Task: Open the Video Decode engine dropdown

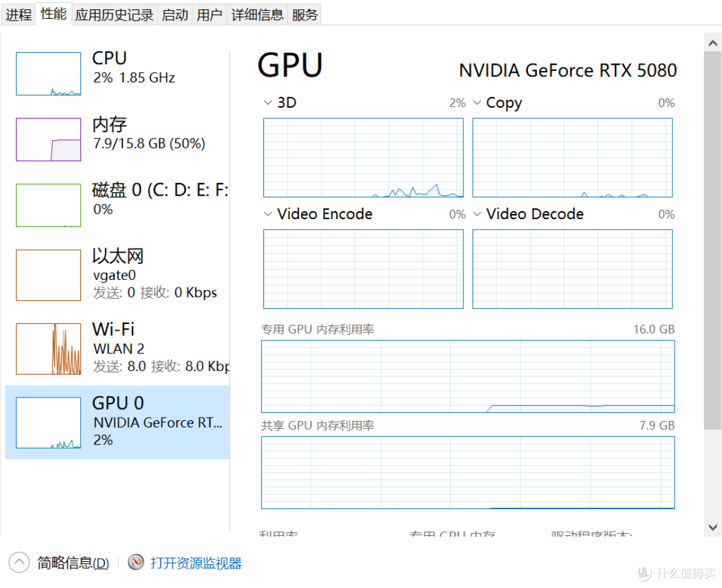Action: pos(477,214)
